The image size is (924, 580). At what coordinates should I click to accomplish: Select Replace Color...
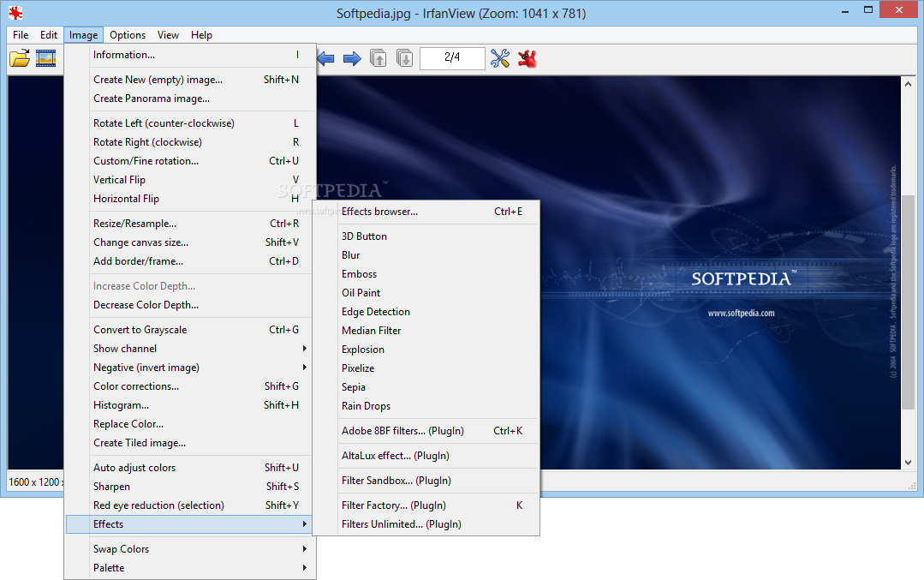pyautogui.click(x=188, y=424)
